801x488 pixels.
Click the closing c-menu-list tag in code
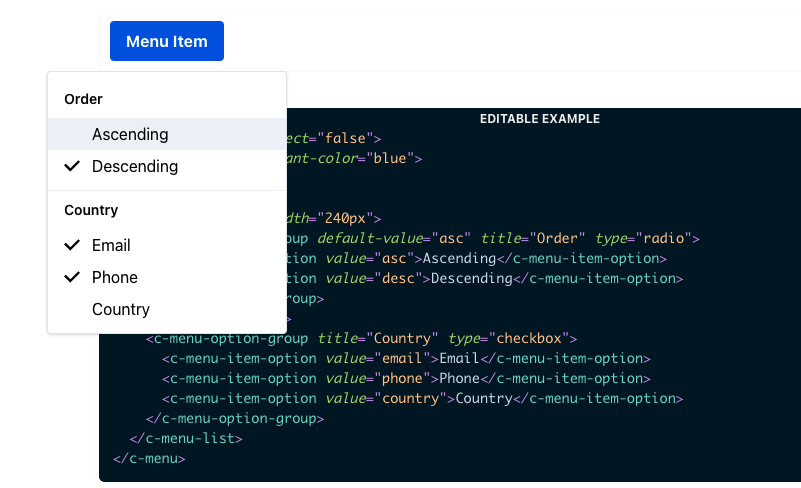186,438
